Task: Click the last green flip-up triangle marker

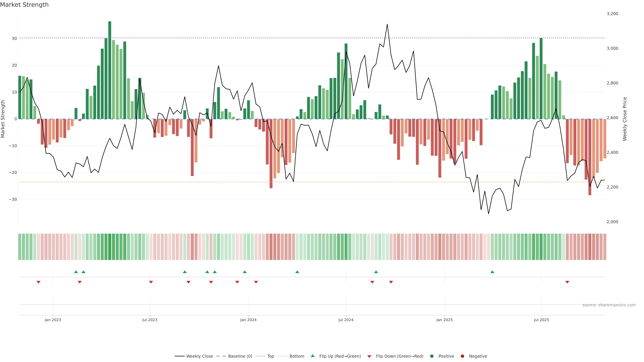Action: (492, 272)
